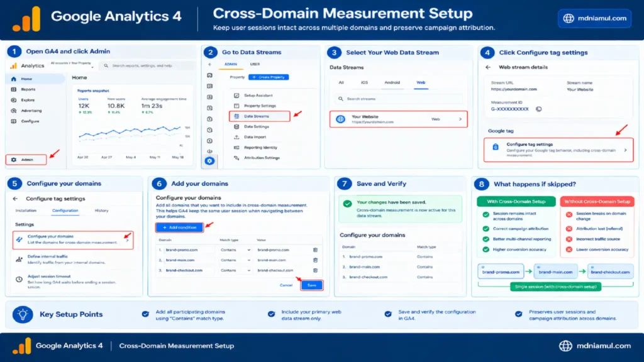Open the All accounts property selector dropdown

[72, 64]
